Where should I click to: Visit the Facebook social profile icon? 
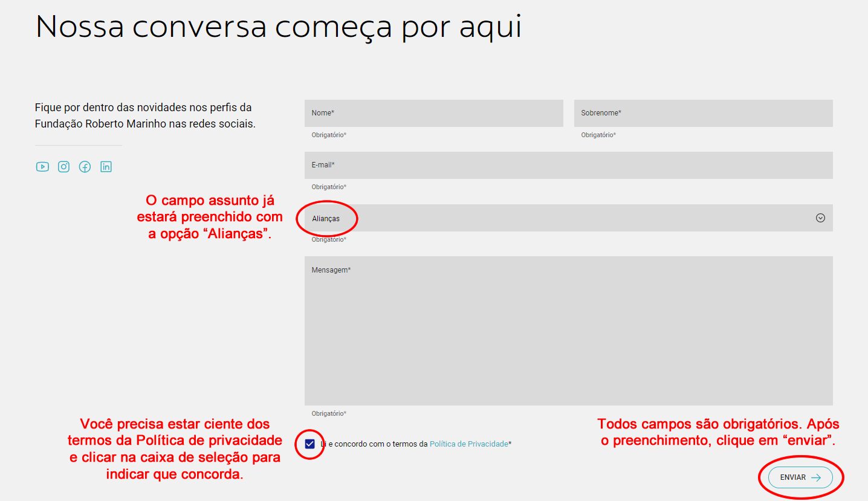click(x=85, y=167)
